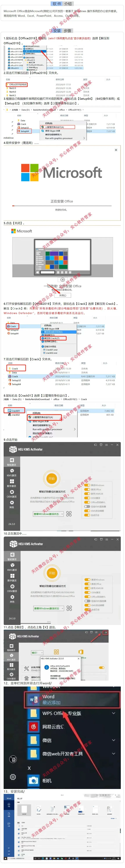Toggle the orange switch behind the step 11 dialog

(x=102, y=667)
